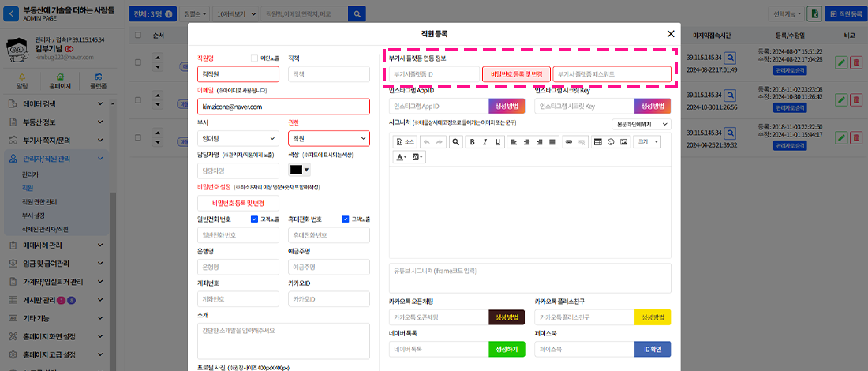The image size is (868, 371).
Task: Click the insert image icon in editor
Action: pyautogui.click(x=623, y=142)
